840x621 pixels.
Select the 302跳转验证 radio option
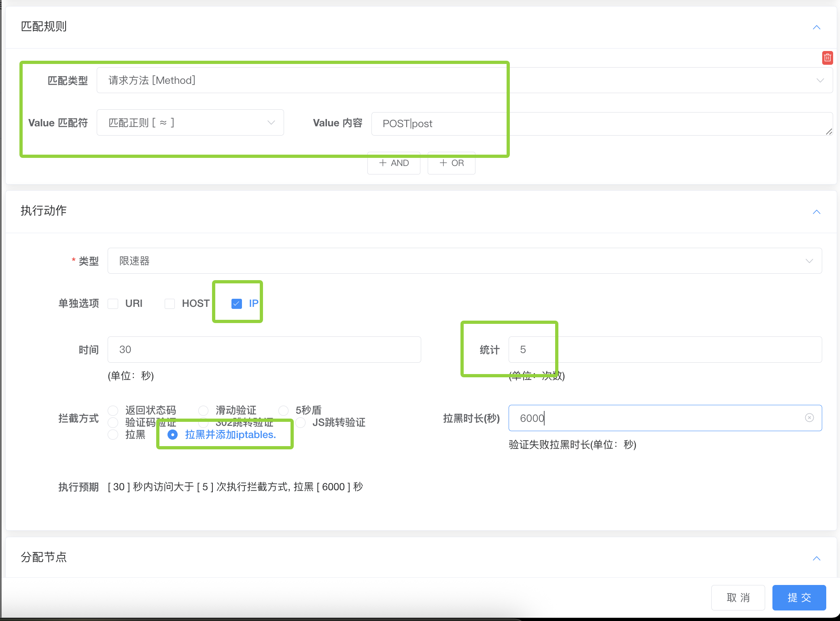[204, 423]
